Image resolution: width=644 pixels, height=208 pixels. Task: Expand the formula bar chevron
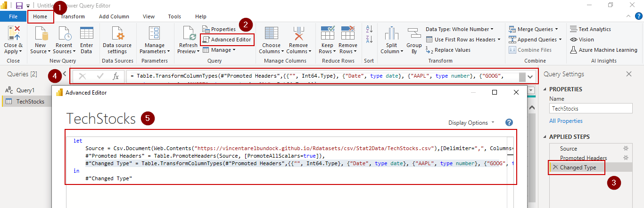point(530,76)
